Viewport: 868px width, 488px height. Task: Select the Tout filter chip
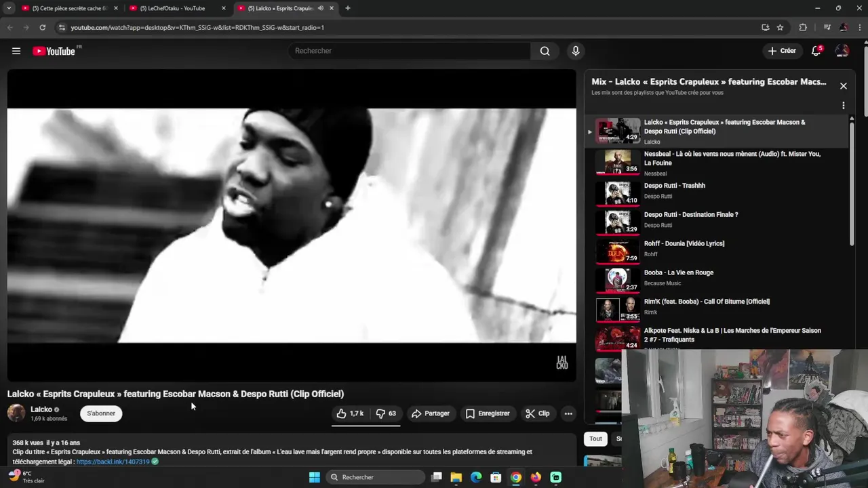(595, 439)
